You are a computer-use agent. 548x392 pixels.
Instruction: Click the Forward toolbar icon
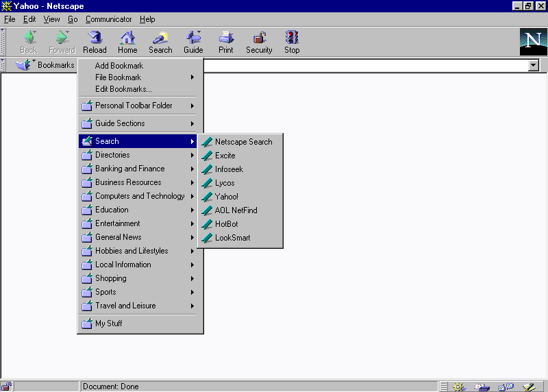pyautogui.click(x=62, y=42)
